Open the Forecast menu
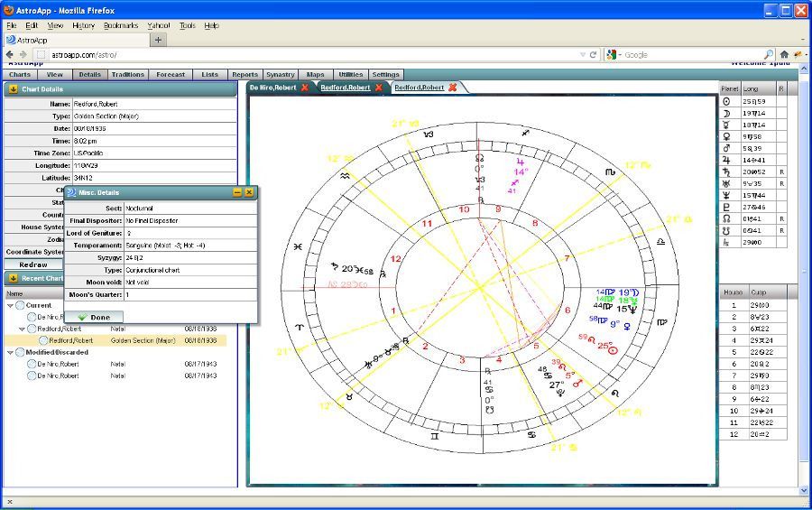 click(170, 75)
